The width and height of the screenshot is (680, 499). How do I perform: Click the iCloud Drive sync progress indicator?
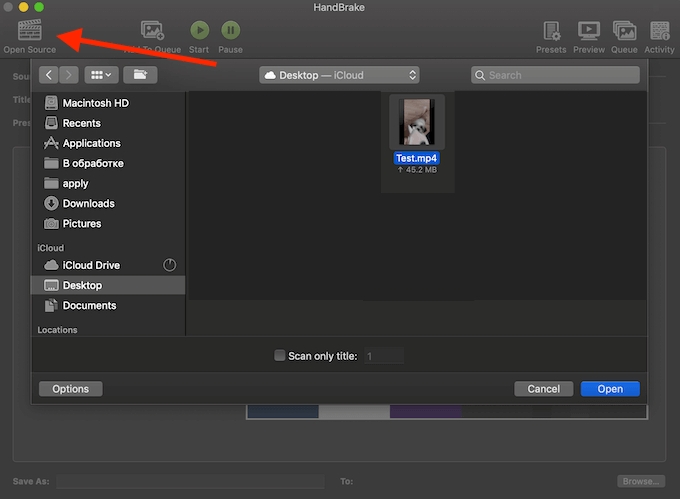click(170, 265)
